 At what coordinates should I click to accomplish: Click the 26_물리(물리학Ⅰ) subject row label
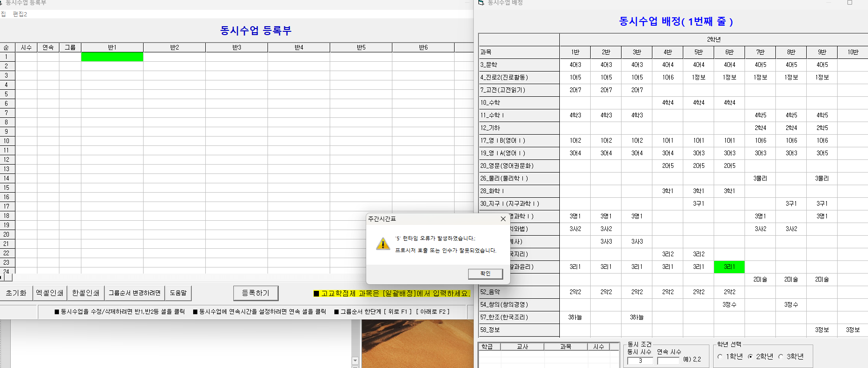519,178
